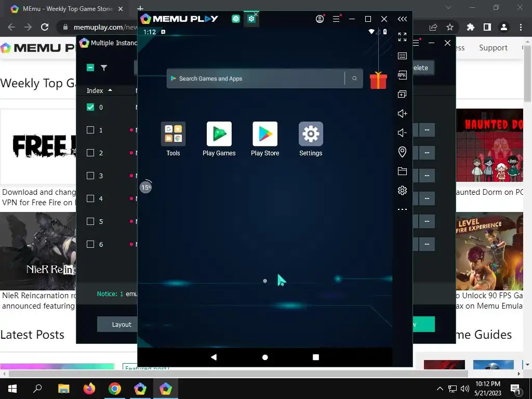Open Windows notification center
This screenshot has height=399, width=532.
coord(515,389)
